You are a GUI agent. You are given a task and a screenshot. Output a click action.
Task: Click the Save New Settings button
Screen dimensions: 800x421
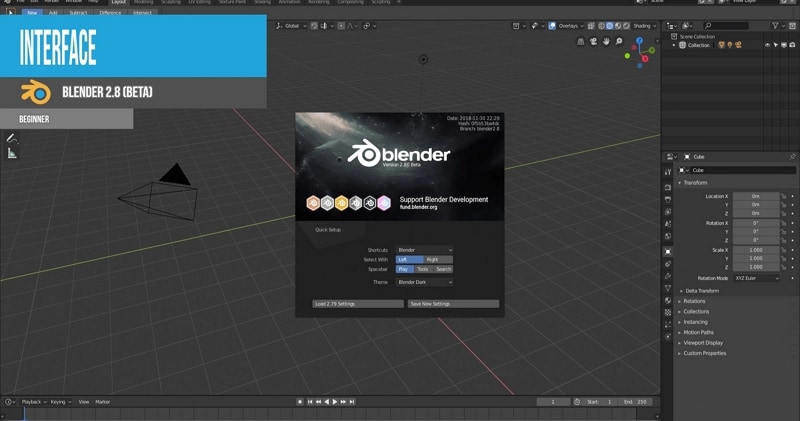tap(453, 304)
